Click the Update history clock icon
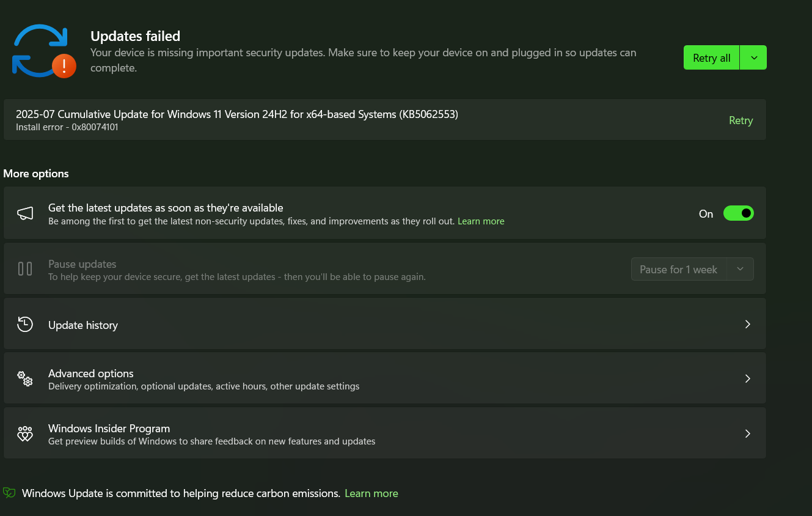The height and width of the screenshot is (516, 812). (x=25, y=324)
